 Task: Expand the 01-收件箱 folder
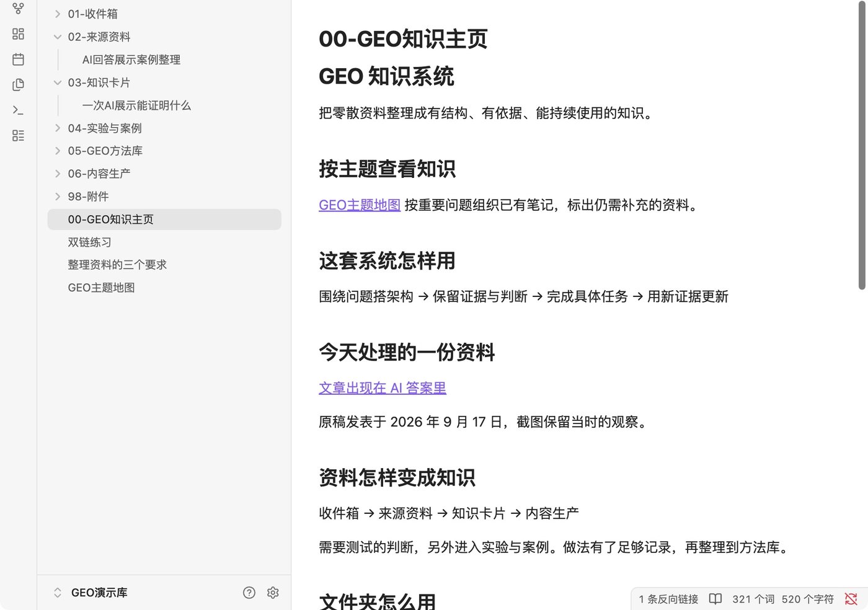[x=58, y=14]
